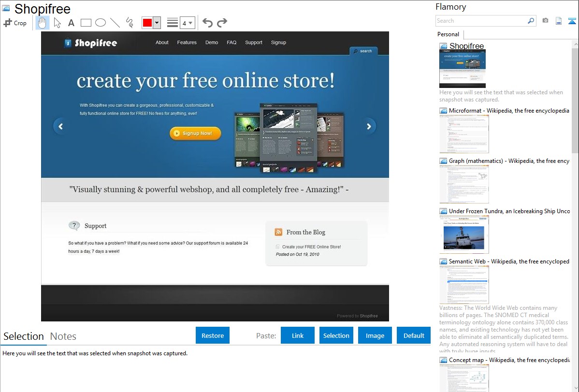Click the page document icon in Flamory

pyautogui.click(x=559, y=21)
